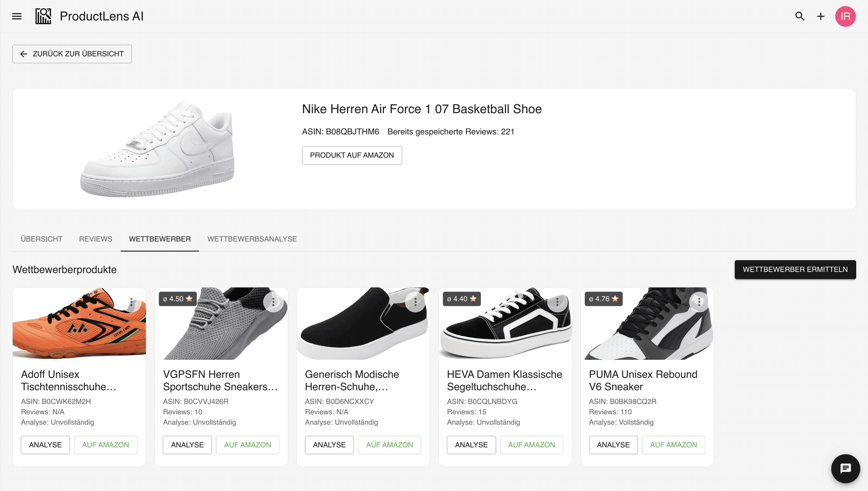
Task: Click the 4.76 star rating badge
Action: click(x=604, y=299)
